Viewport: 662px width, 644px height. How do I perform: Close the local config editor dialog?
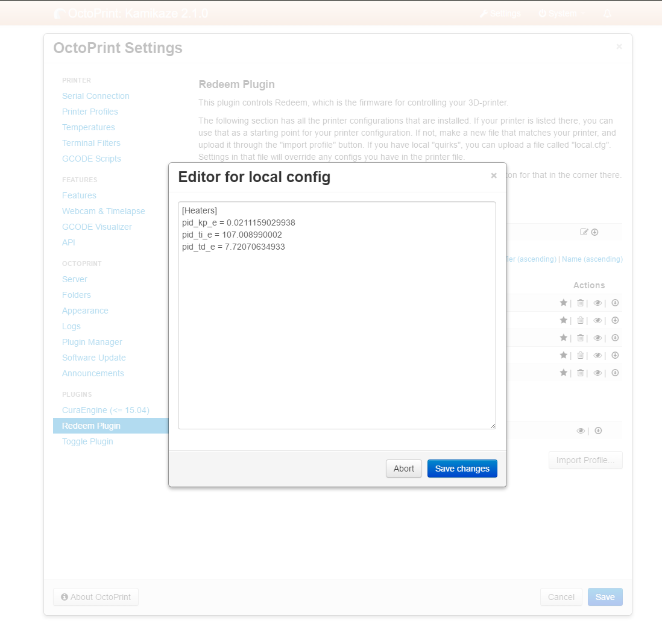pos(494,175)
